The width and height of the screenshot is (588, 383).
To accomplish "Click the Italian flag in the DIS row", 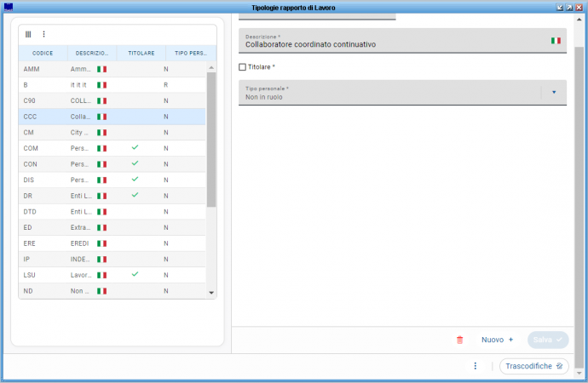I will click(101, 180).
